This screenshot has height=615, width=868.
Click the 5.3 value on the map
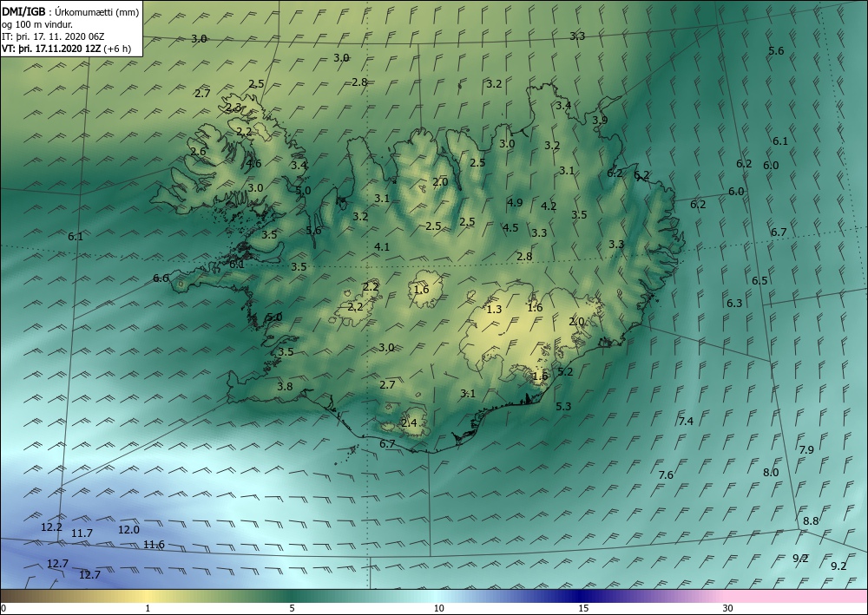[x=563, y=406]
